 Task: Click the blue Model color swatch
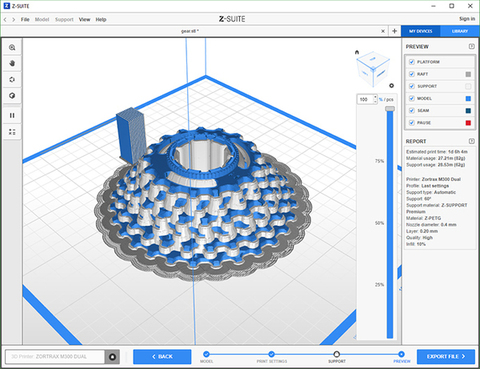coord(468,98)
